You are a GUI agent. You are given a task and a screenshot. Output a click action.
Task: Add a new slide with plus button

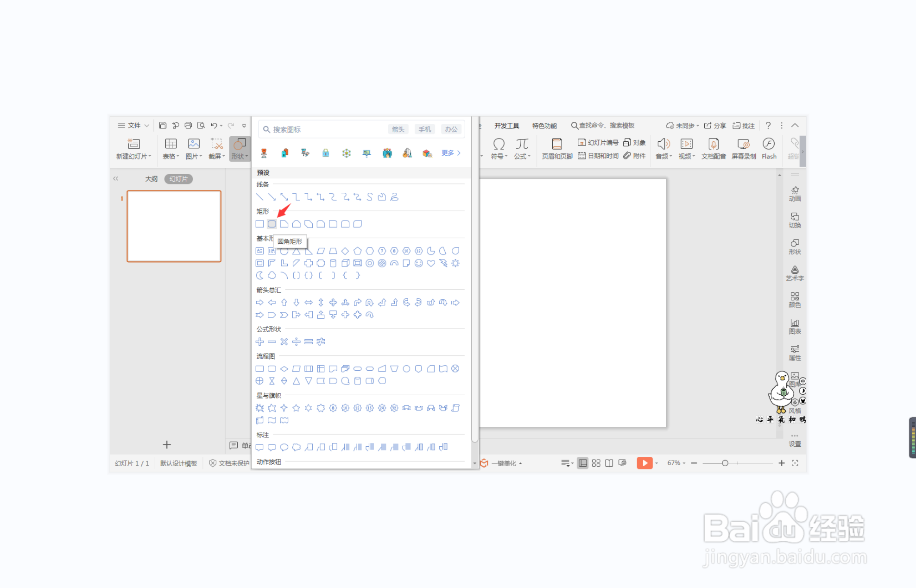[x=167, y=445]
